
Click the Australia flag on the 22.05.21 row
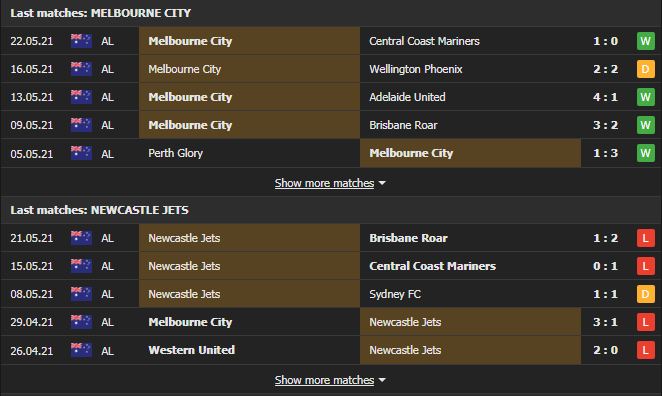pos(81,41)
